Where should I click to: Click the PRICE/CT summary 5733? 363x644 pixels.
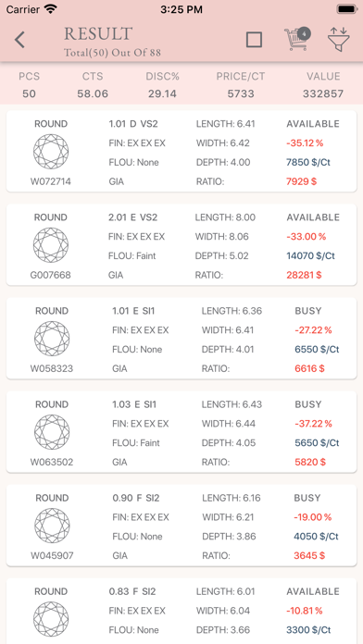pos(241,93)
